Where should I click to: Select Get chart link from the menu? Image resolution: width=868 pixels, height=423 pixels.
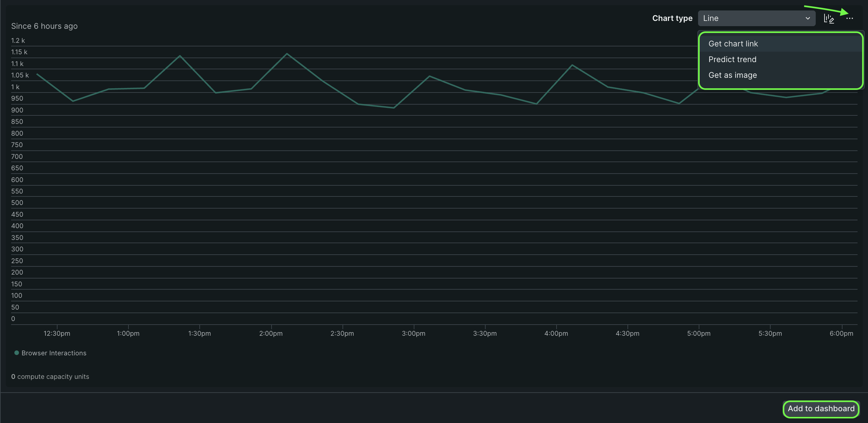click(733, 43)
